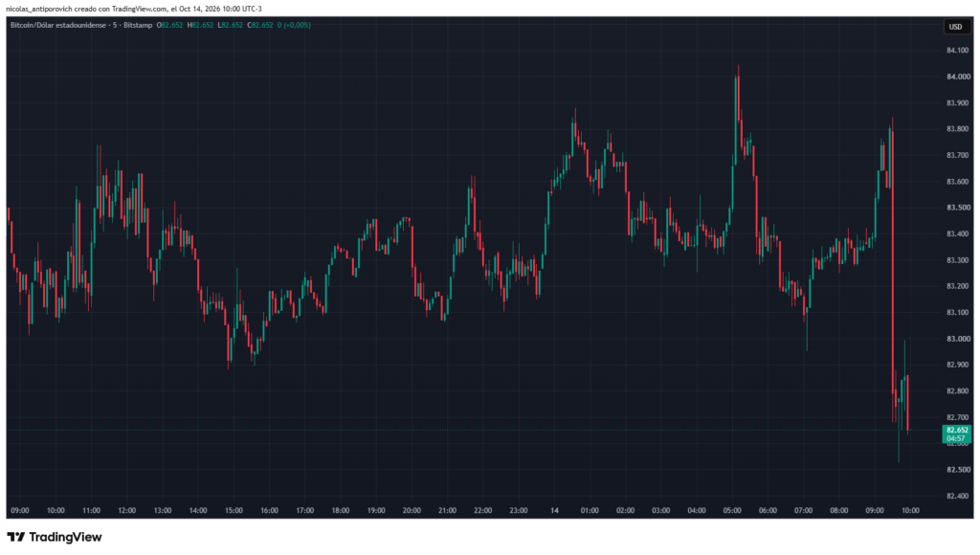Click the Bitstamp exchange label
980x555 pixels.
click(x=138, y=26)
